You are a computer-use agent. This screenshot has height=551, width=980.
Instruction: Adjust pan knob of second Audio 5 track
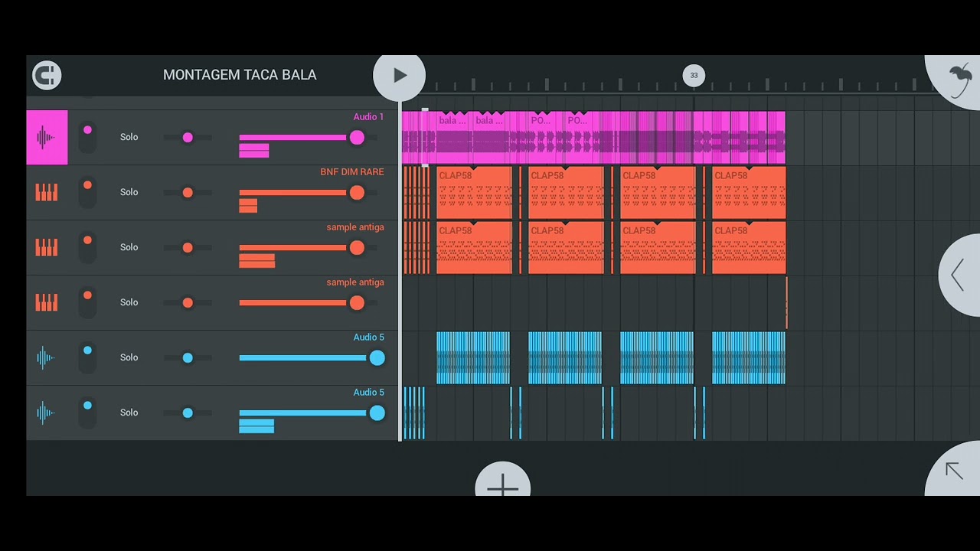188,412
